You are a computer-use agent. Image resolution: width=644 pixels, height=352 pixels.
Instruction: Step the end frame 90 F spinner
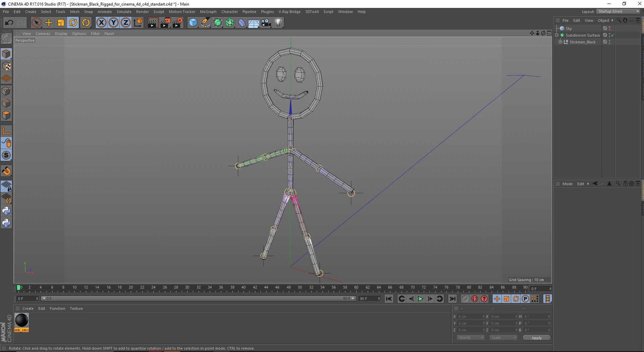(x=379, y=299)
